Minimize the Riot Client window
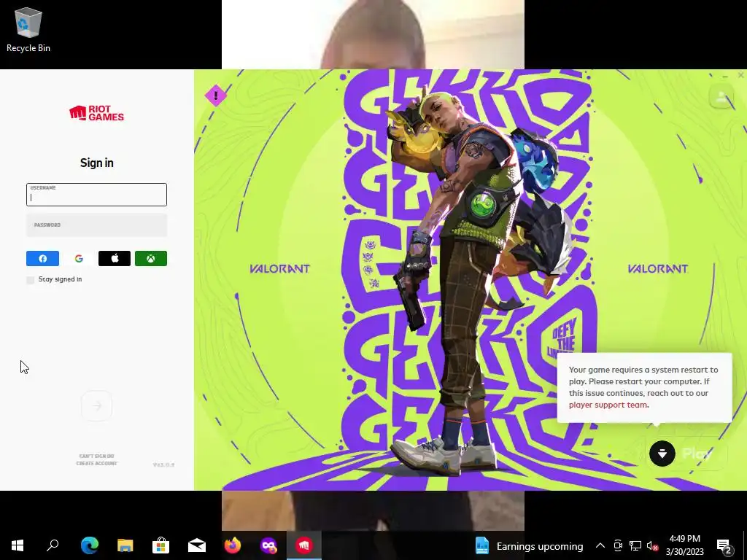Image resolution: width=747 pixels, height=560 pixels. click(725, 75)
